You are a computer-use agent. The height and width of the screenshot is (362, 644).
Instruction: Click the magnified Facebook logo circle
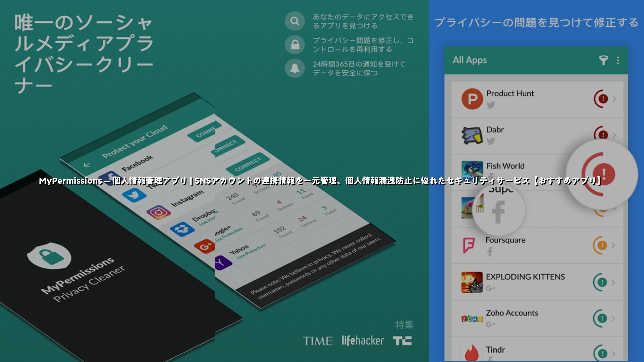coord(498,210)
